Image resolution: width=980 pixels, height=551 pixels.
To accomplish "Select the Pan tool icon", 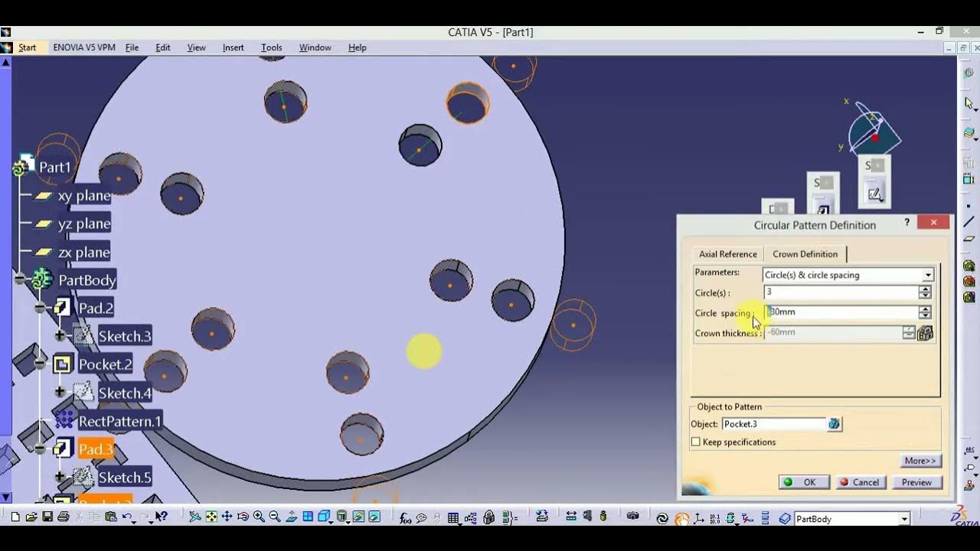I will click(227, 517).
